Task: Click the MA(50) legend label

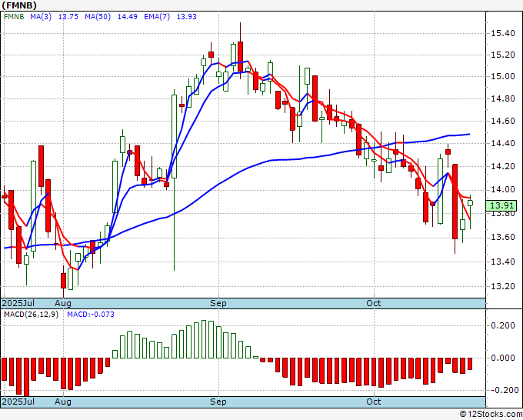Action: pyautogui.click(x=98, y=17)
